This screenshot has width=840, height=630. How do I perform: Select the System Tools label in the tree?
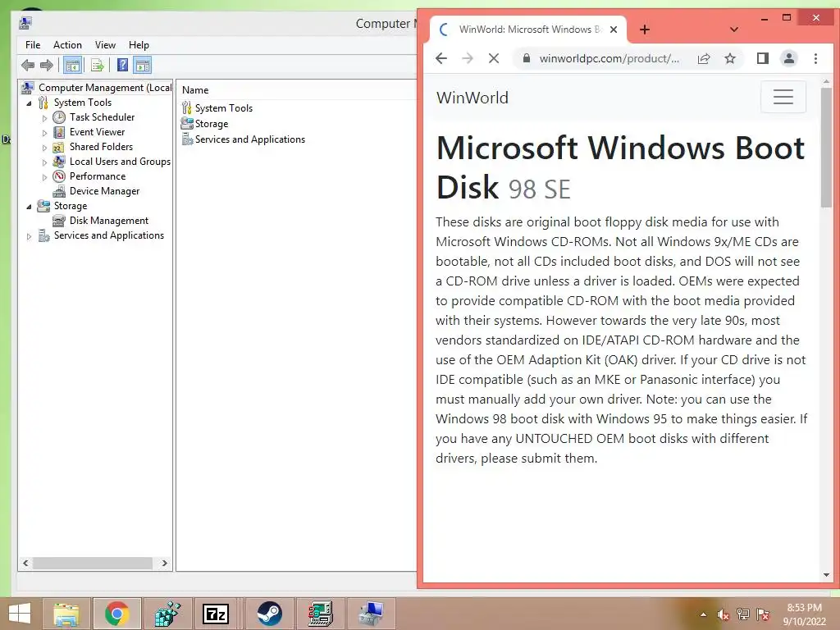(83, 103)
